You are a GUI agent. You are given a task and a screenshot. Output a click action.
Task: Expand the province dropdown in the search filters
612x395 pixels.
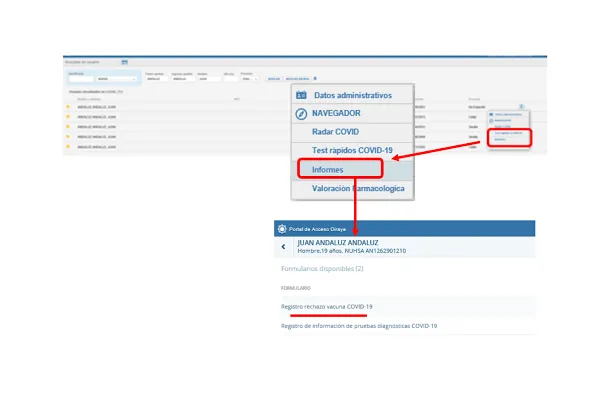249,79
